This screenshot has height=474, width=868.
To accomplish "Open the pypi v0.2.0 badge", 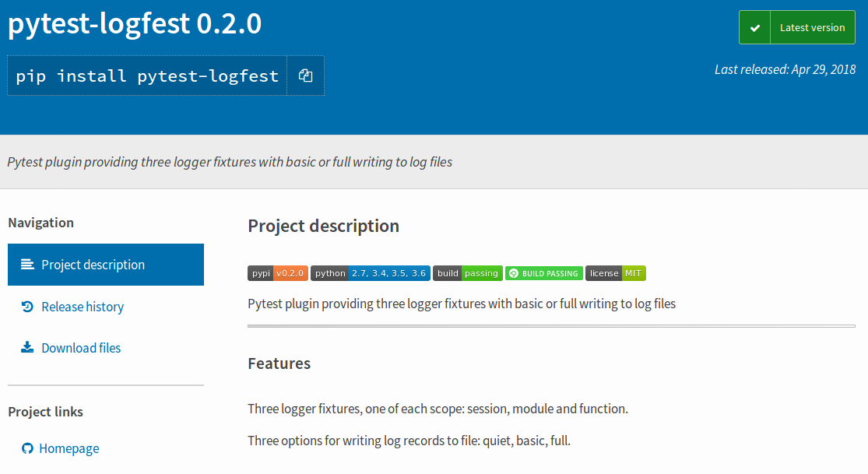I will pos(277,273).
